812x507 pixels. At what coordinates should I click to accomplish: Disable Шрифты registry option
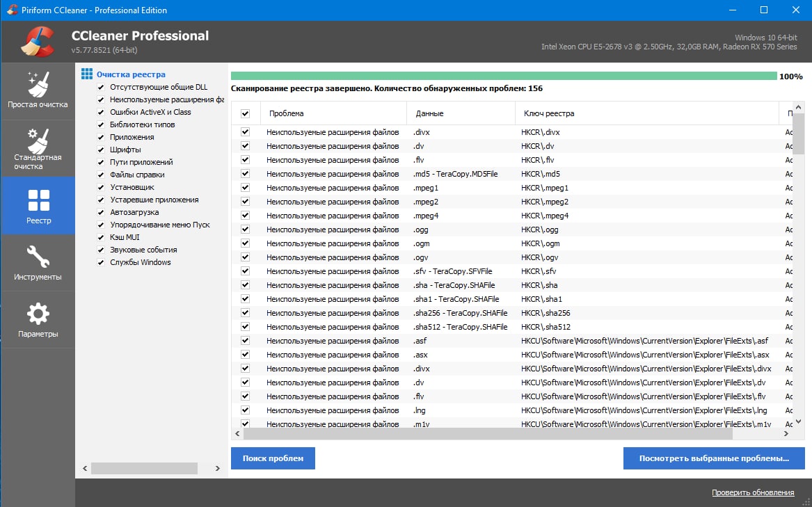[101, 150]
